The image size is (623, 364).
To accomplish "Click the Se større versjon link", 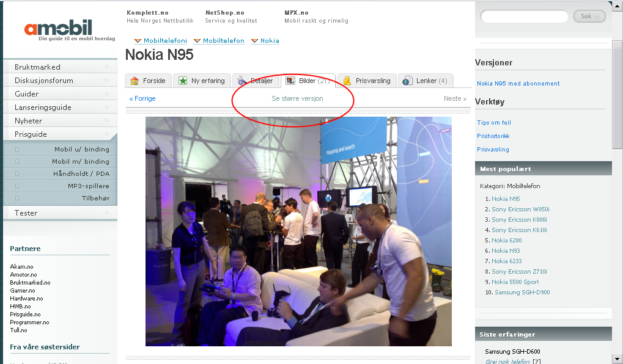I will [x=297, y=98].
